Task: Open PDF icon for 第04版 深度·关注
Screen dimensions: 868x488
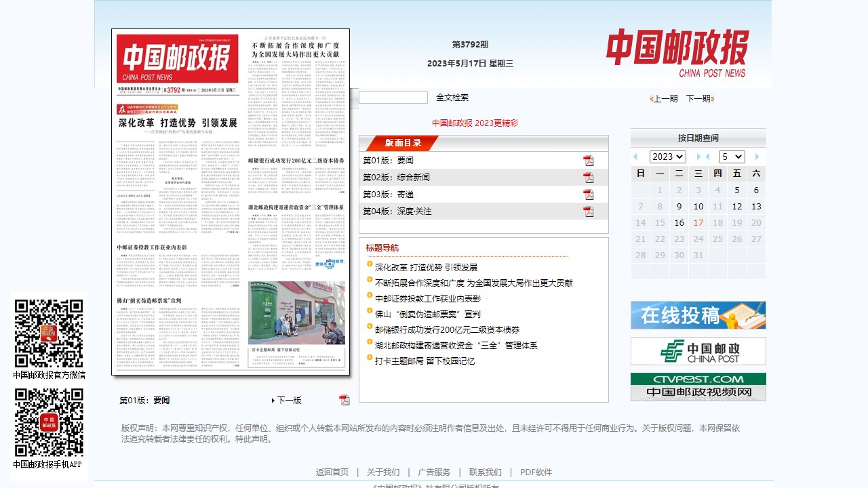Action: point(589,211)
